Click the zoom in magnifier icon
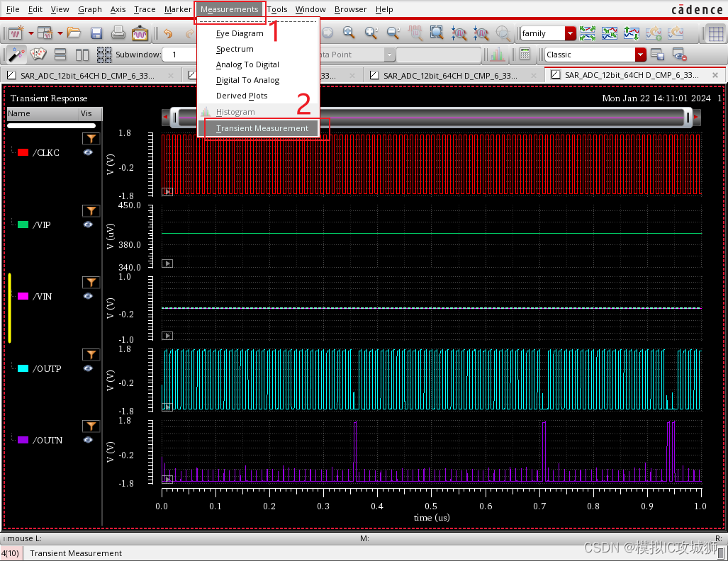Image resolution: width=728 pixels, height=561 pixels. coord(371,33)
